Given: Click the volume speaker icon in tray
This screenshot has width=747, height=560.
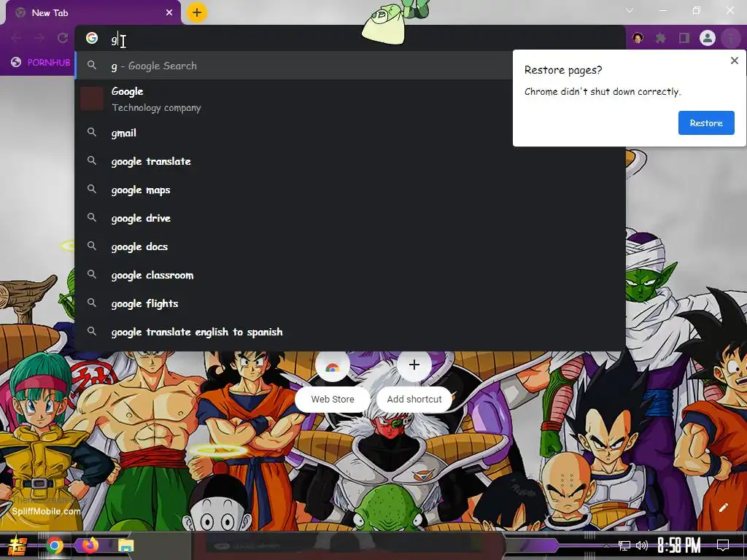Looking at the screenshot, I should click(x=642, y=545).
